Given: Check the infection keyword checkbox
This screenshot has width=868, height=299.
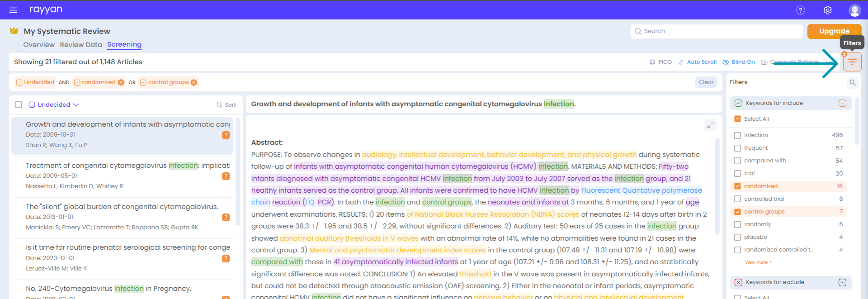Looking at the screenshot, I should 737,135.
